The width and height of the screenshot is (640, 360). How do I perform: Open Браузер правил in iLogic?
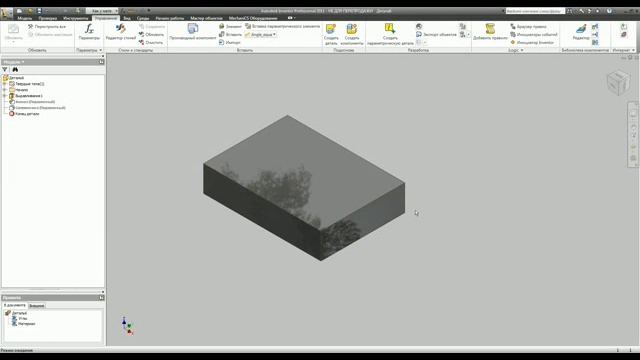point(528,27)
